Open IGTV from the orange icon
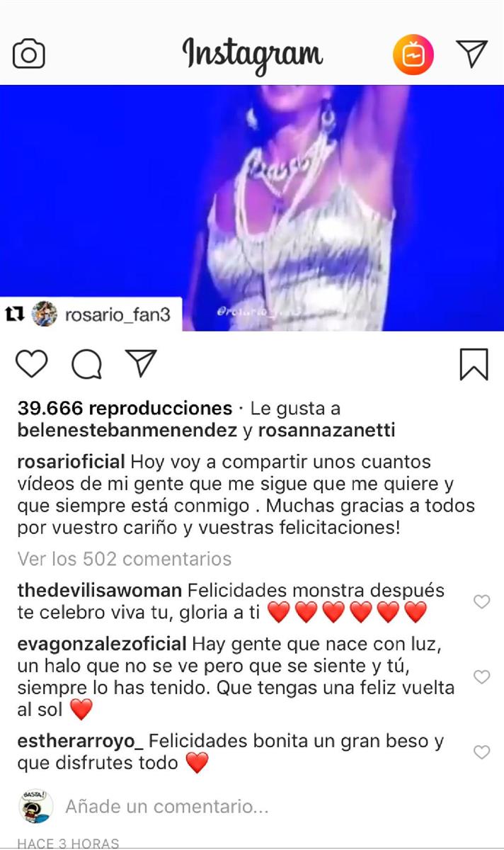Image resolution: width=504 pixels, height=850 pixels. pos(413,54)
